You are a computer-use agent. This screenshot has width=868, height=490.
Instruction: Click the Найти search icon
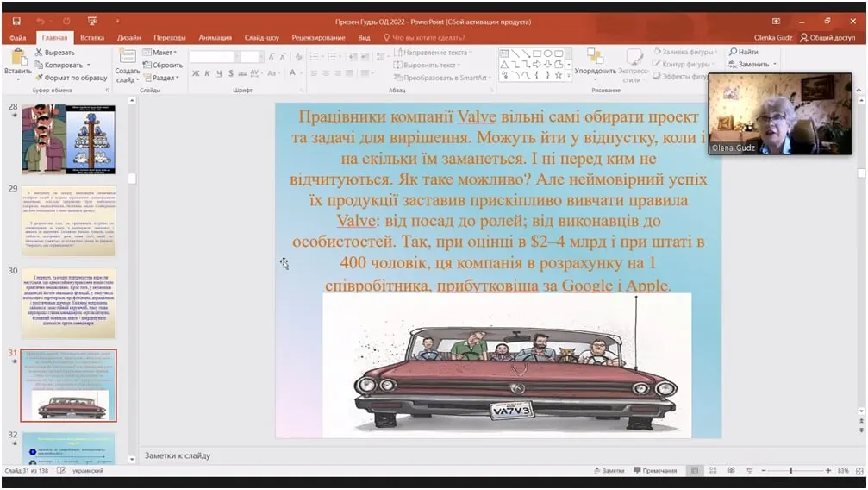coord(733,52)
